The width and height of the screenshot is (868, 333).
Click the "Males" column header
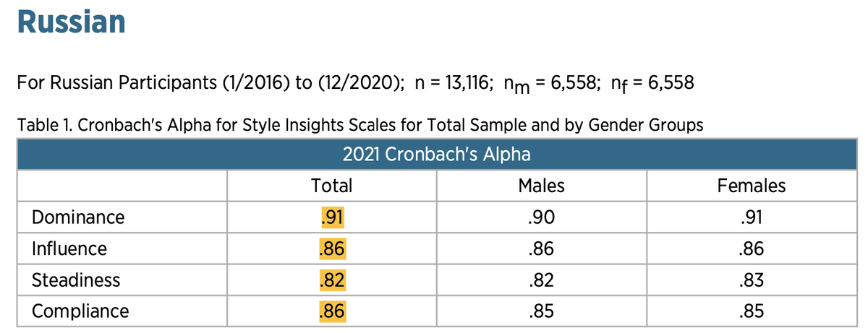point(541,186)
